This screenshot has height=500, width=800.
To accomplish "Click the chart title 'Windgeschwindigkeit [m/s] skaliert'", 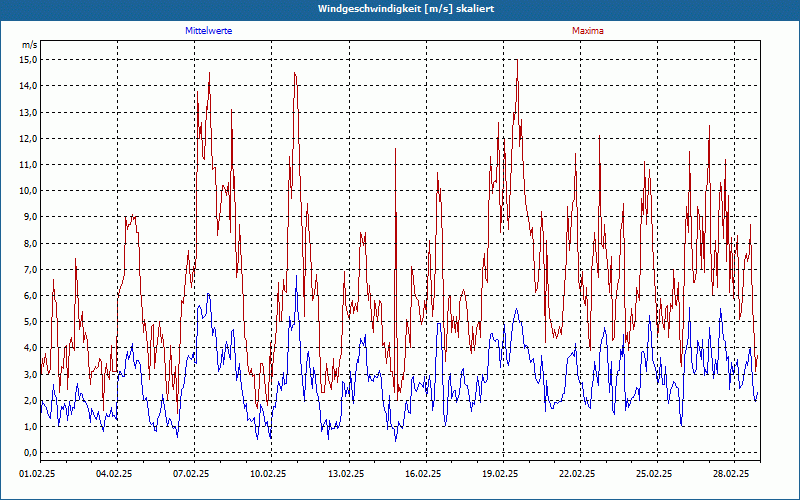I will (406, 9).
